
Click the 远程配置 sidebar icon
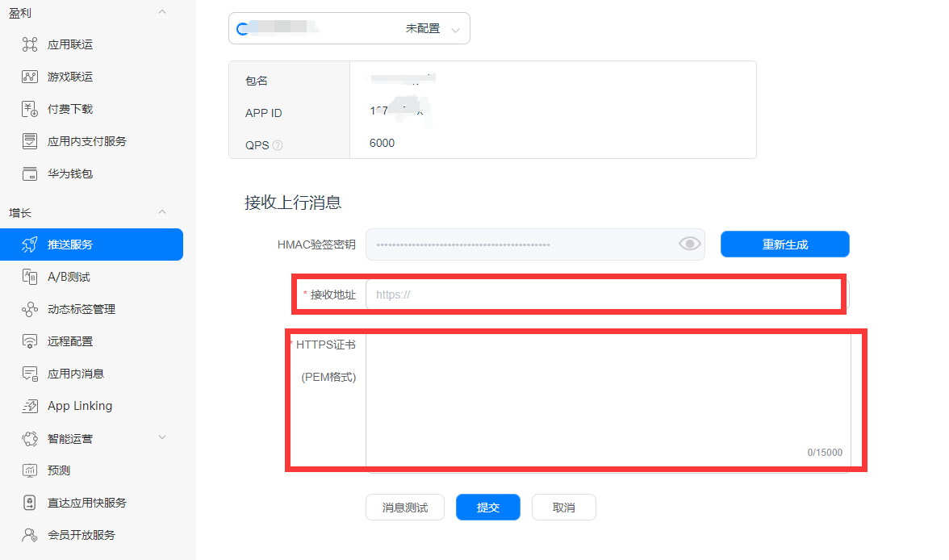[x=30, y=341]
